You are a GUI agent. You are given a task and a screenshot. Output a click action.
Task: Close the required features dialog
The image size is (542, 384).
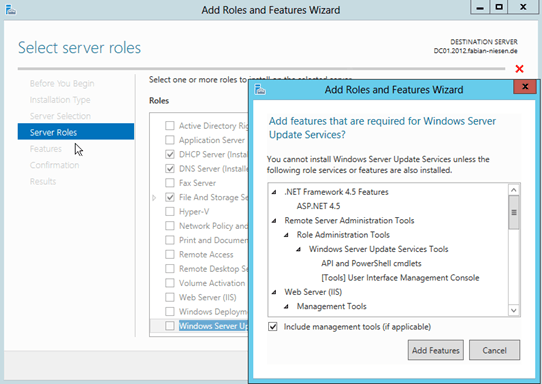[525, 87]
